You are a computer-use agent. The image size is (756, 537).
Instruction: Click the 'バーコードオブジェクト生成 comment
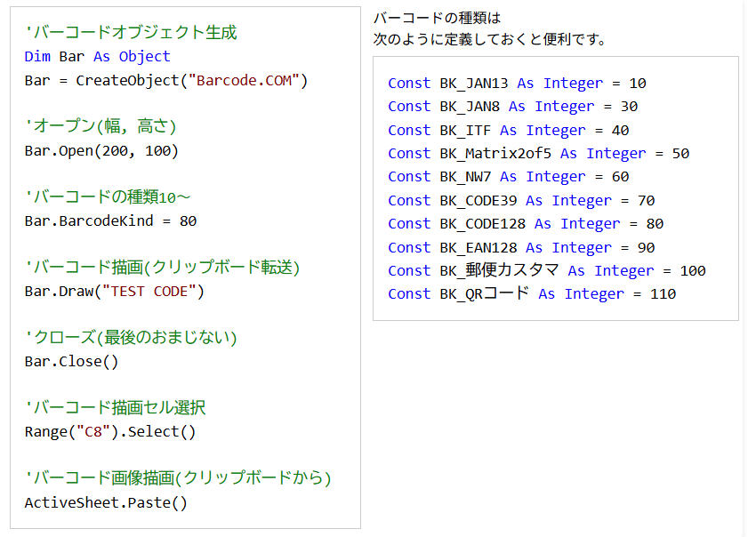point(131,33)
